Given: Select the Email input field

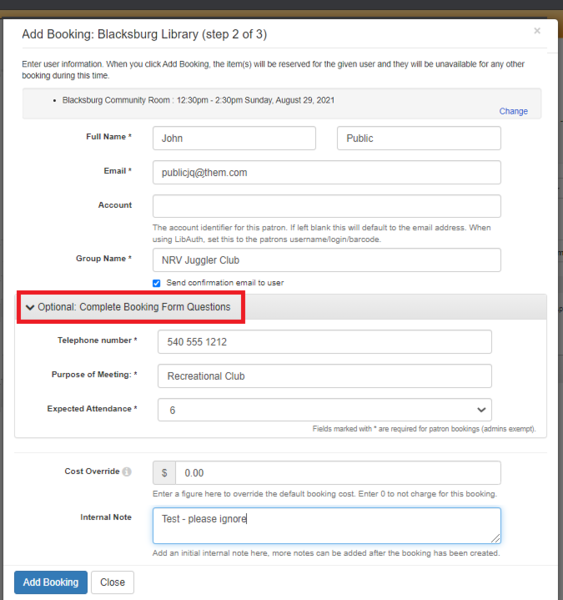Looking at the screenshot, I should click(x=326, y=173).
